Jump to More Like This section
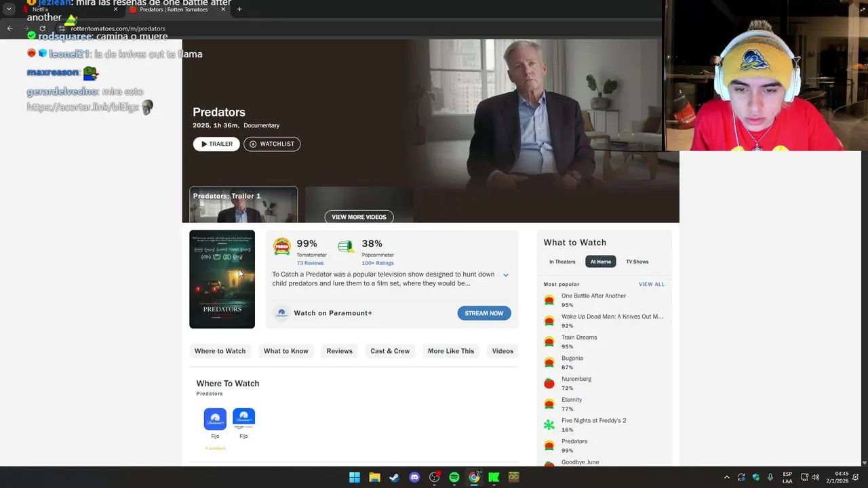The image size is (868, 488). (x=451, y=351)
